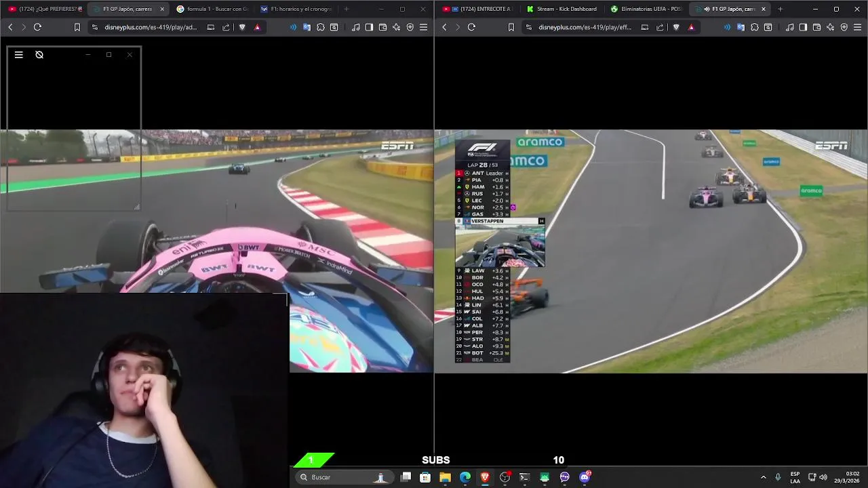This screenshot has height=488, width=868.
Task: Switch to '¿Qué PREFIERES?' YouTube tab
Action: coord(45,9)
